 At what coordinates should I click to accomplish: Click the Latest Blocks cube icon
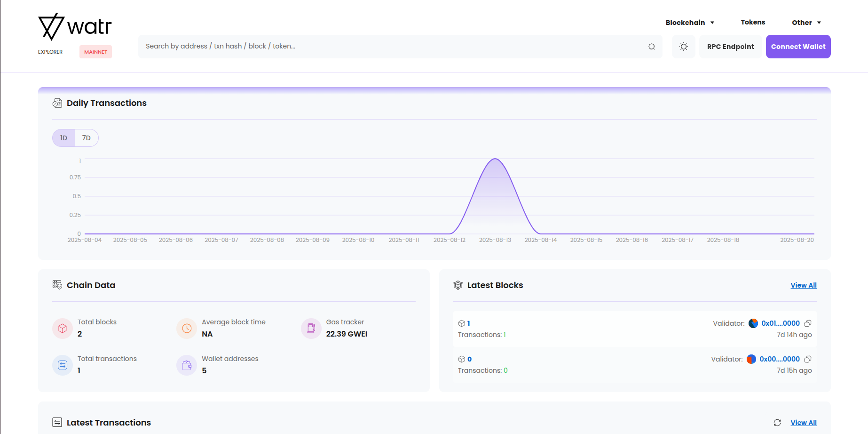tap(458, 285)
